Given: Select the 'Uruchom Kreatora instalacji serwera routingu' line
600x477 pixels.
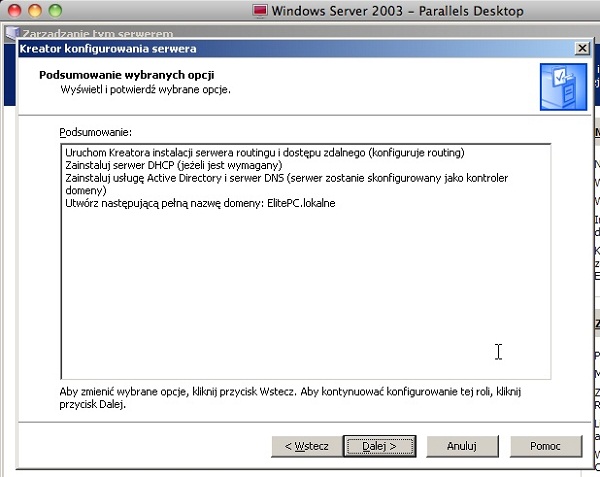Looking at the screenshot, I should (x=265, y=153).
